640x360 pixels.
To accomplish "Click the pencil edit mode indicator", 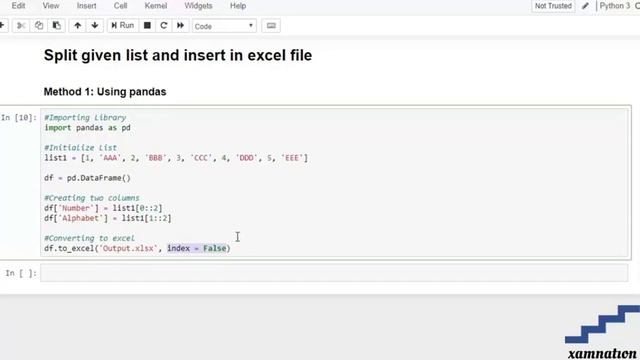I will tap(585, 6).
